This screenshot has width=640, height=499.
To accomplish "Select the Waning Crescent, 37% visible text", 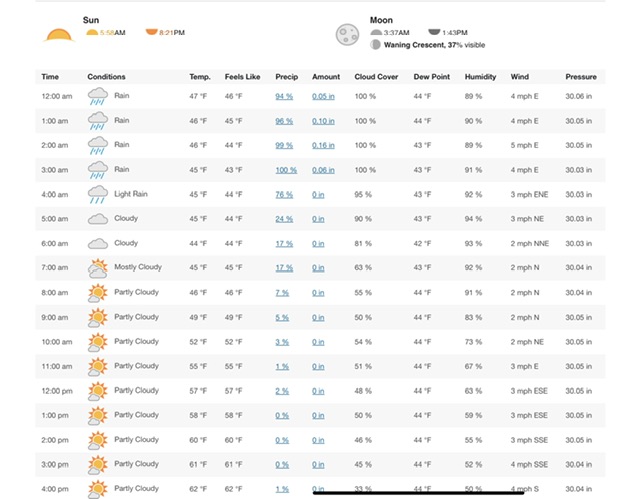I will point(434,45).
